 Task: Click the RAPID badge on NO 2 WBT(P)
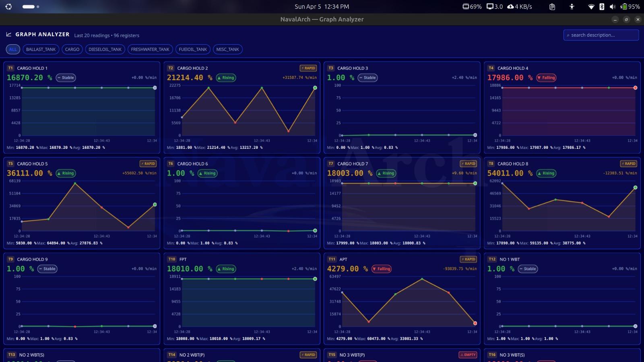pyautogui.click(x=308, y=355)
